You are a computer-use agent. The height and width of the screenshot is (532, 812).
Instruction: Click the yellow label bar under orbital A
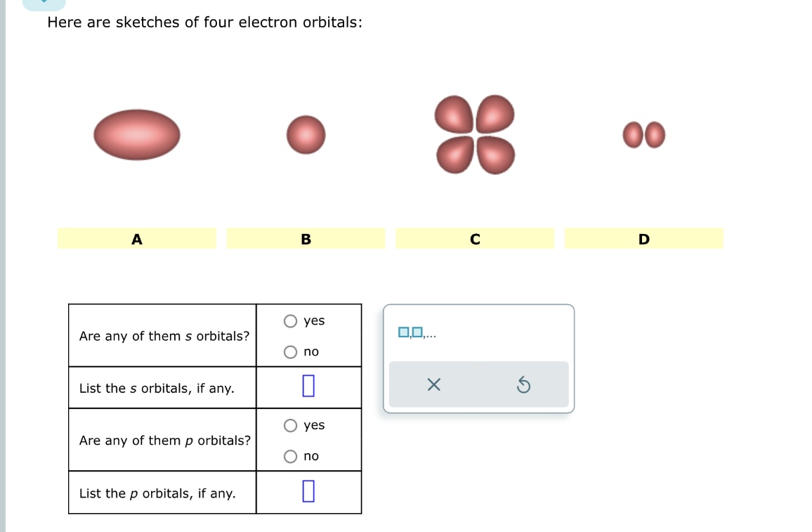pyautogui.click(x=137, y=239)
